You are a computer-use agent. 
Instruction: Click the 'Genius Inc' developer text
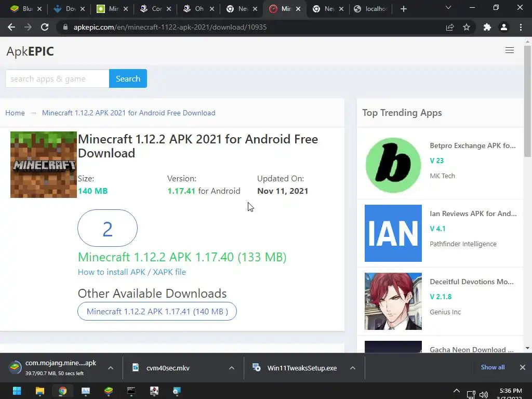pyautogui.click(x=445, y=312)
